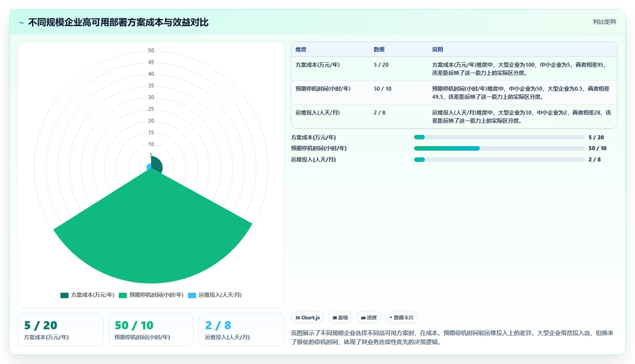Click the 表格 tag chip
The image size is (635, 364).
pyautogui.click(x=340, y=318)
